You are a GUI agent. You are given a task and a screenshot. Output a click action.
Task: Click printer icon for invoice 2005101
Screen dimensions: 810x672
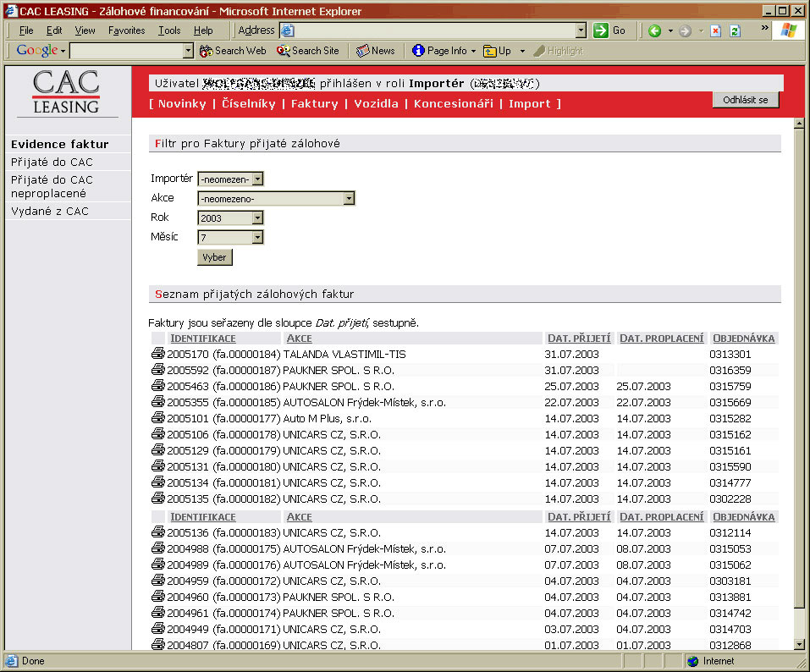[158, 417]
